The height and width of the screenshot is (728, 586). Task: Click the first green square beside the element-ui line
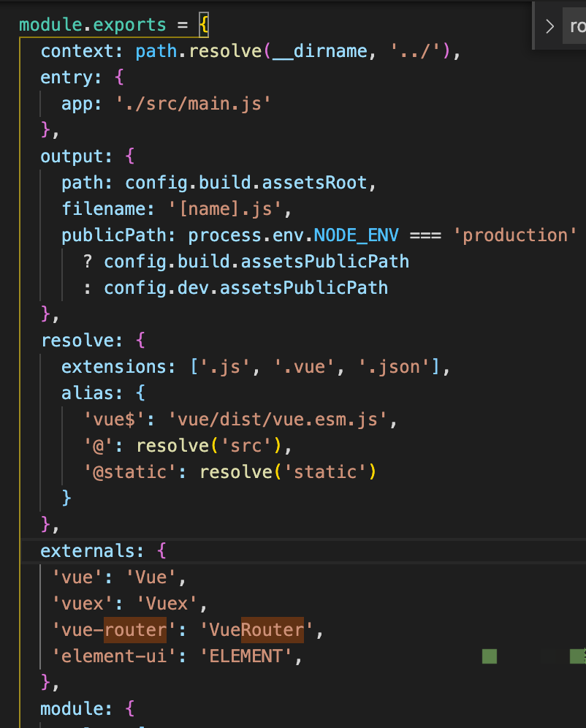489,656
